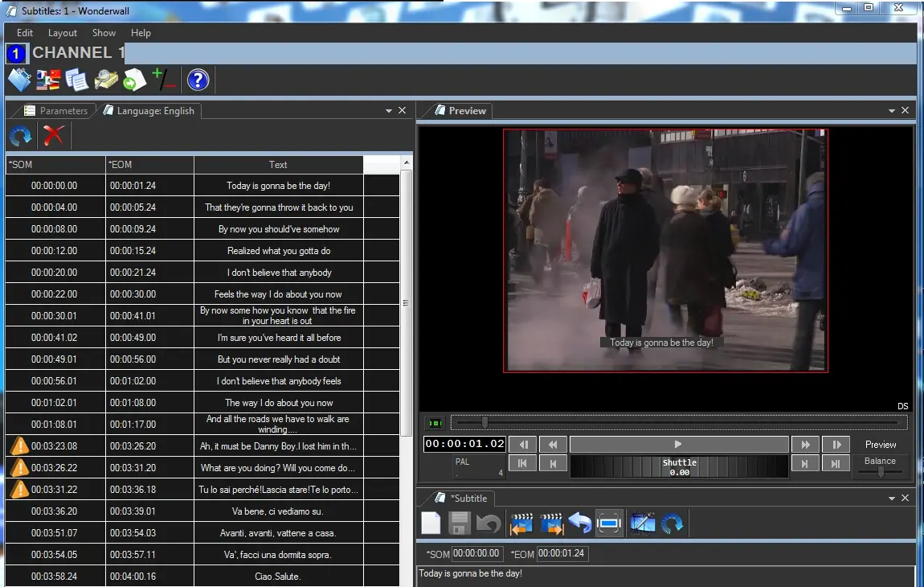Select the subtitle row 'Realized what you gotta do'

(278, 251)
